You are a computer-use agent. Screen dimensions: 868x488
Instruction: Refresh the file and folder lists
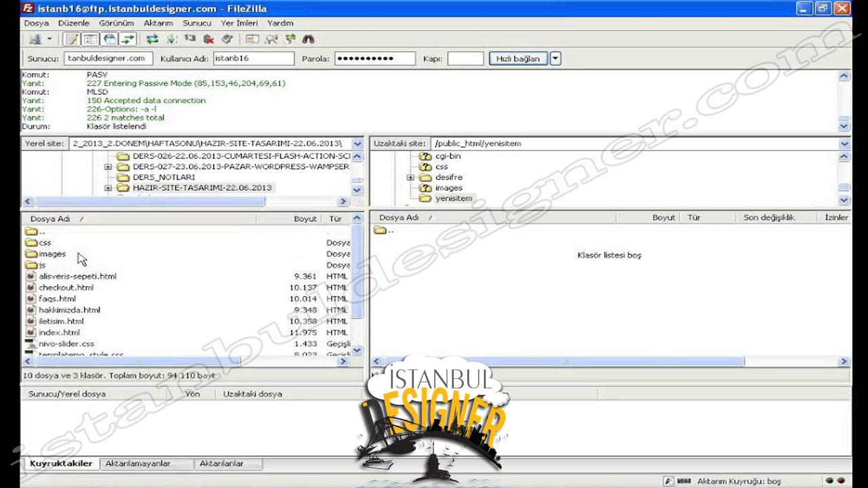click(x=152, y=39)
